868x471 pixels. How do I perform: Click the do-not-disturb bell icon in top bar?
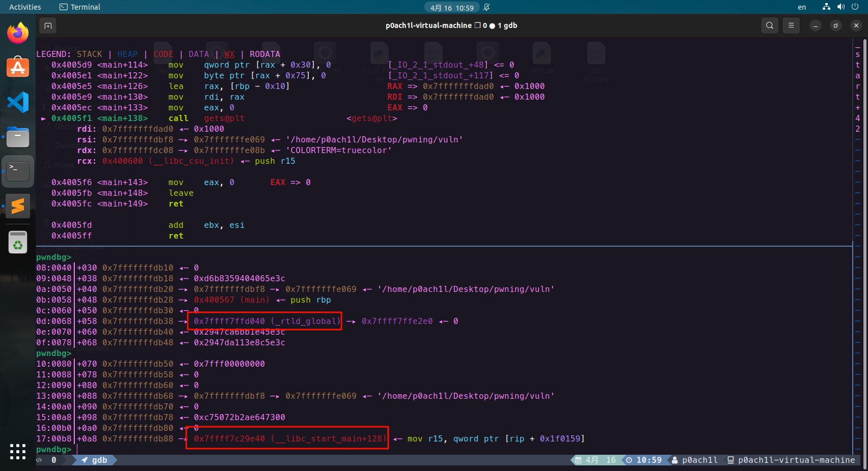(x=487, y=7)
